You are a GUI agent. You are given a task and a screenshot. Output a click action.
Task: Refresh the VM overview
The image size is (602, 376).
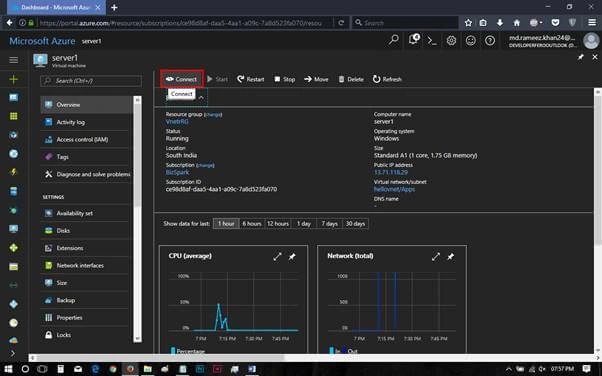[387, 79]
